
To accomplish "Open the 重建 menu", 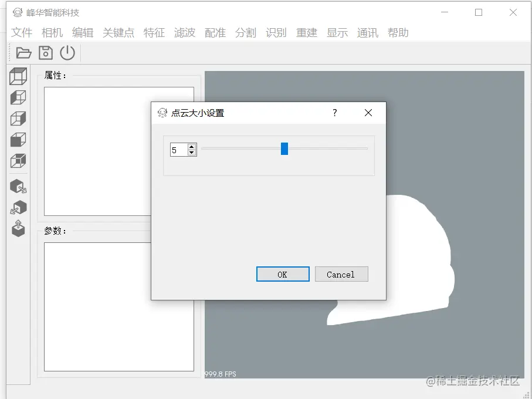I will pos(307,33).
